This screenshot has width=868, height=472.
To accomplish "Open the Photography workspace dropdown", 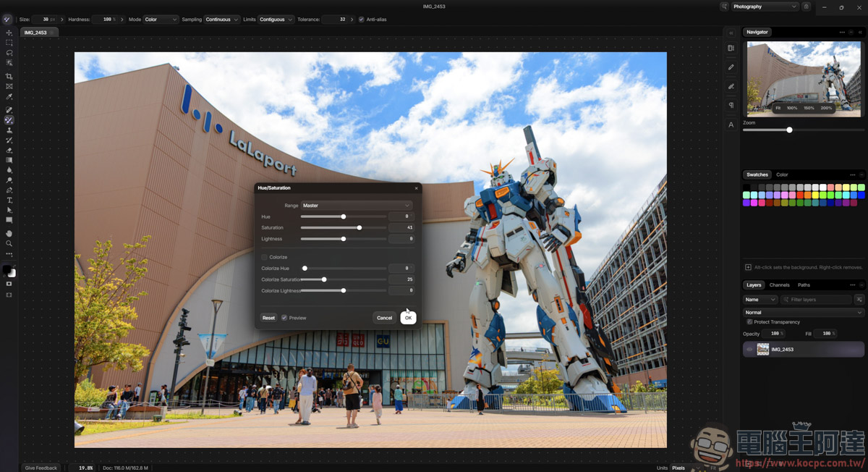I will coord(765,7).
